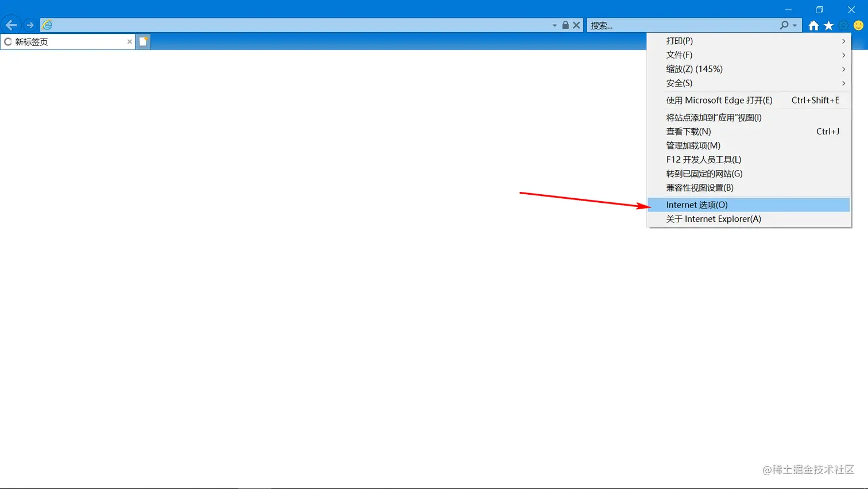Image resolution: width=868 pixels, height=489 pixels.
Task: Minimize the browser window
Action: pos(788,10)
